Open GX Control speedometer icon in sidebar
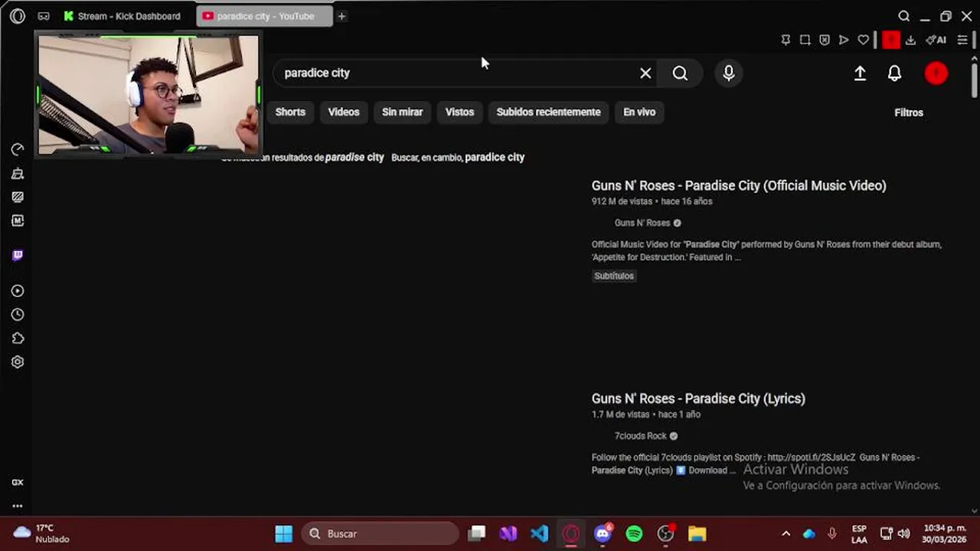The width and height of the screenshot is (980, 551). [x=18, y=149]
